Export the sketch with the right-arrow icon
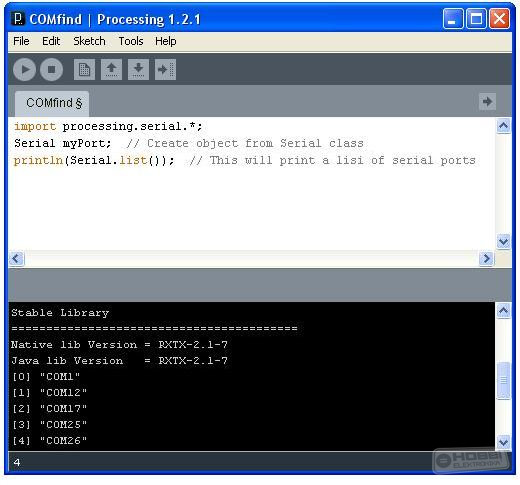 [x=165, y=69]
